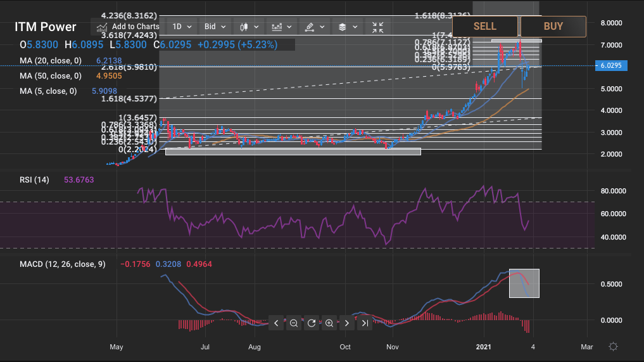Jump to latest bar icon
644x362 pixels.
click(x=365, y=323)
